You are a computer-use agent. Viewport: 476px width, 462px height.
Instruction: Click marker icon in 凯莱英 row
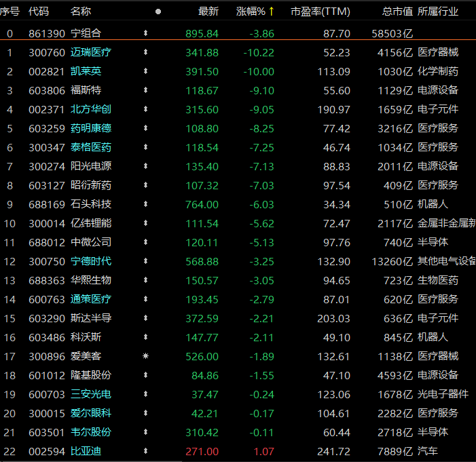click(x=146, y=71)
